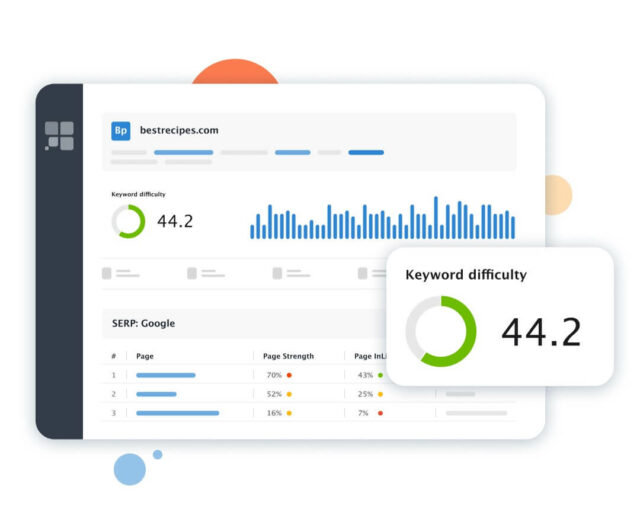Click the blue bar chart
This screenshot has height=522, width=640.
pos(382,218)
